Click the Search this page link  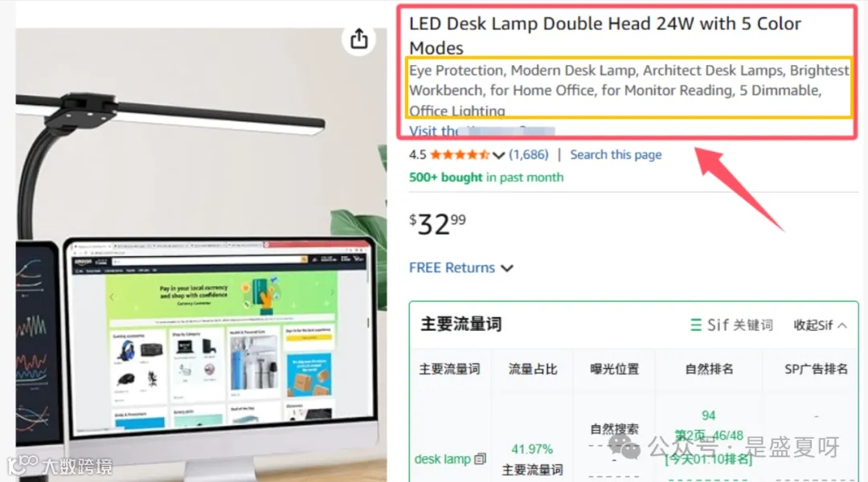click(x=616, y=154)
